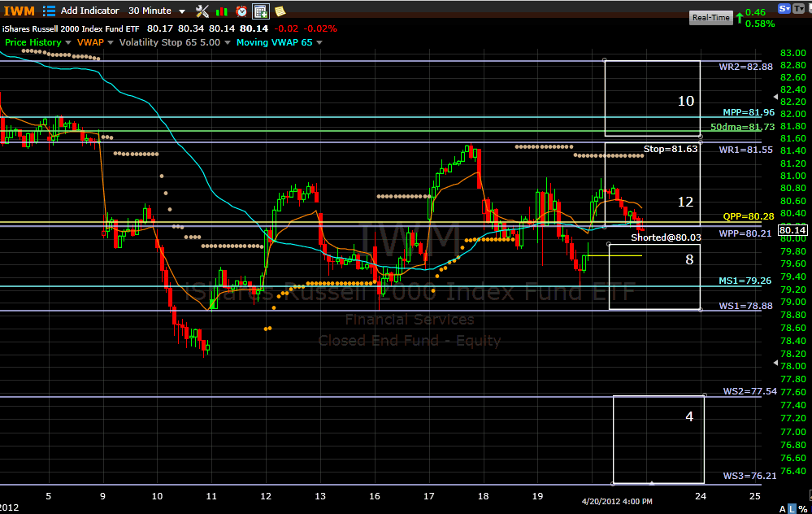Select the WS2=77.54 level label
This screenshot has height=514, width=812.
click(x=750, y=391)
